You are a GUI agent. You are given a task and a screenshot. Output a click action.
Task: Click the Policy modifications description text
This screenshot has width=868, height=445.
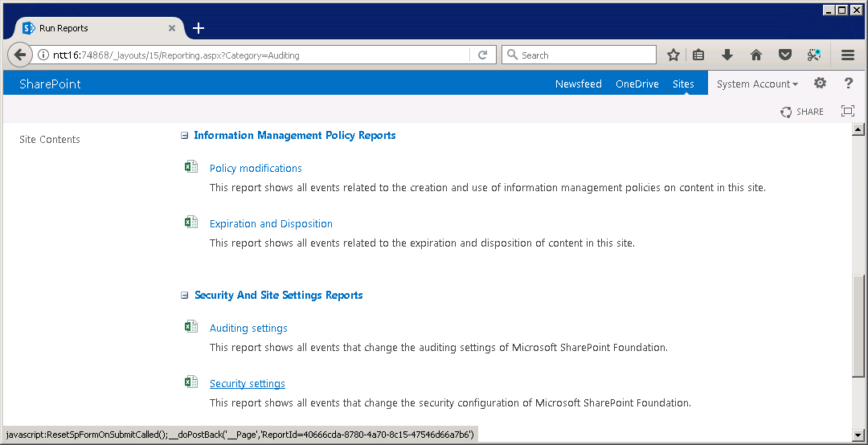pyautogui.click(x=488, y=188)
